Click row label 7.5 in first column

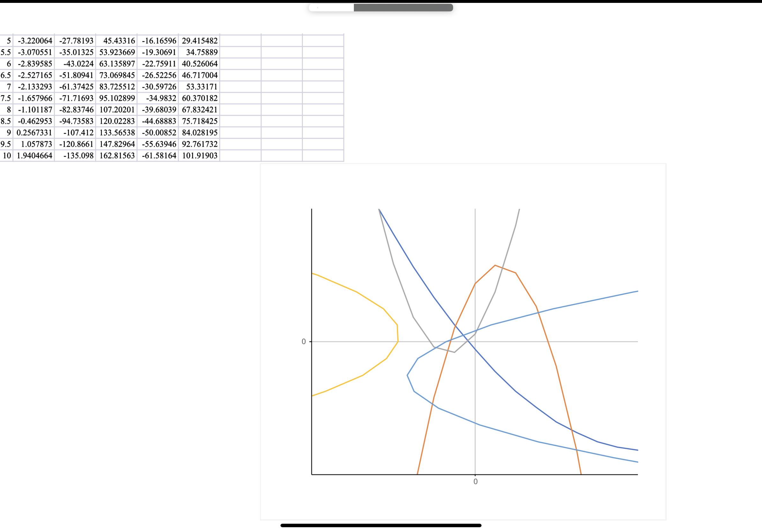[x=6, y=98]
